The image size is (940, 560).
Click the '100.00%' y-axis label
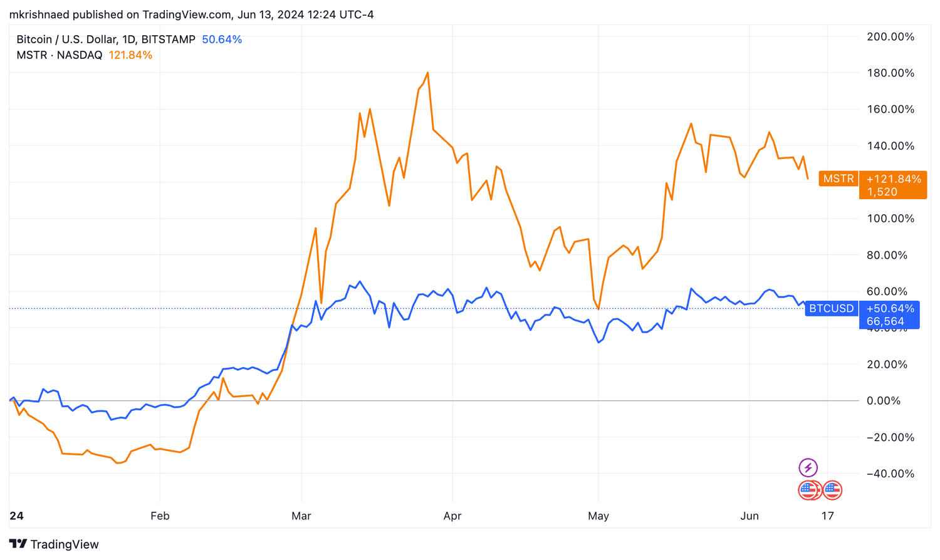(x=890, y=219)
